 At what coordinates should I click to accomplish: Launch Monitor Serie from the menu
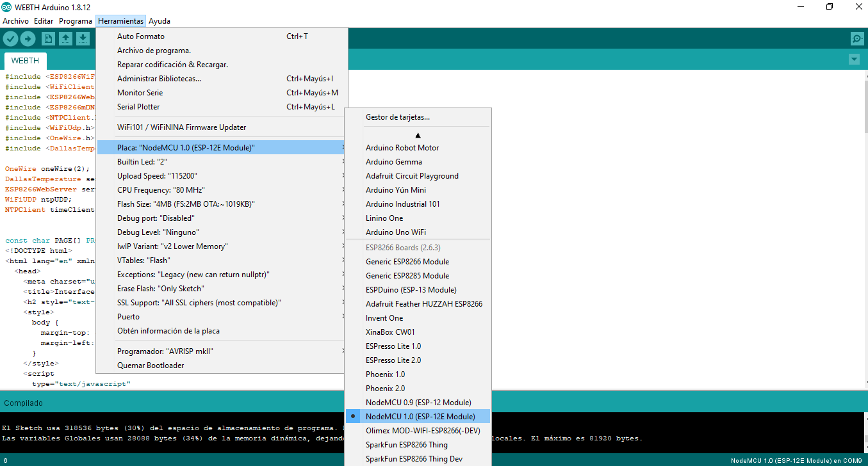[222, 93]
